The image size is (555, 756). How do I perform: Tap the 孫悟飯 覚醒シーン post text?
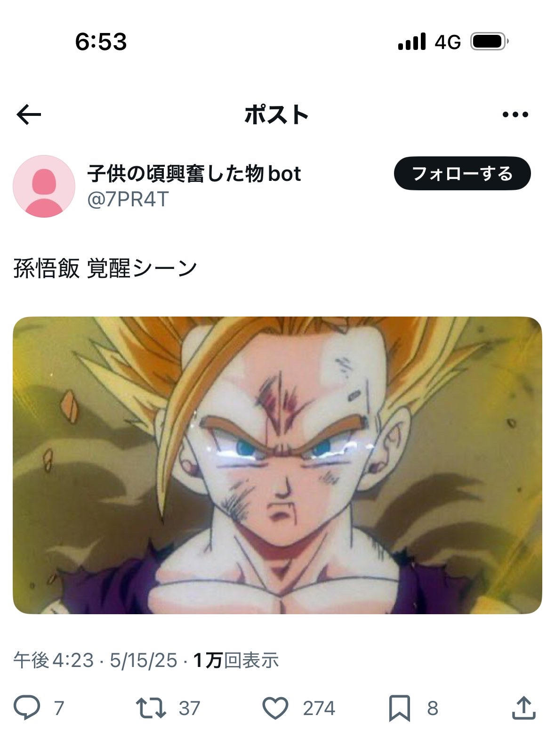click(105, 268)
